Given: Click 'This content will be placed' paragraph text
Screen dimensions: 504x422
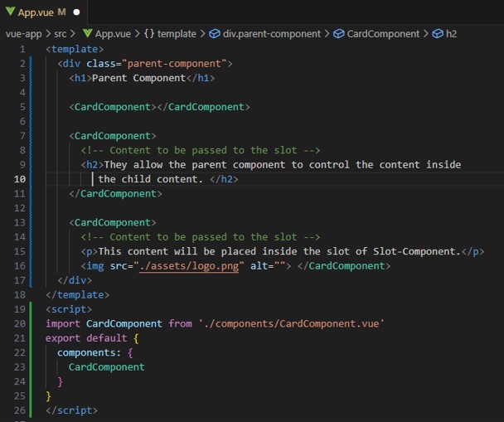Looking at the screenshot, I should (x=177, y=251).
